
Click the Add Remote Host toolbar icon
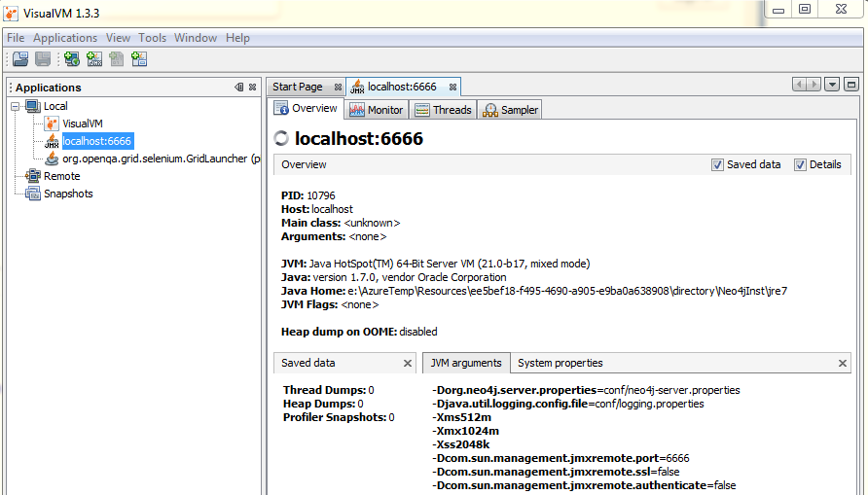pos(72,59)
